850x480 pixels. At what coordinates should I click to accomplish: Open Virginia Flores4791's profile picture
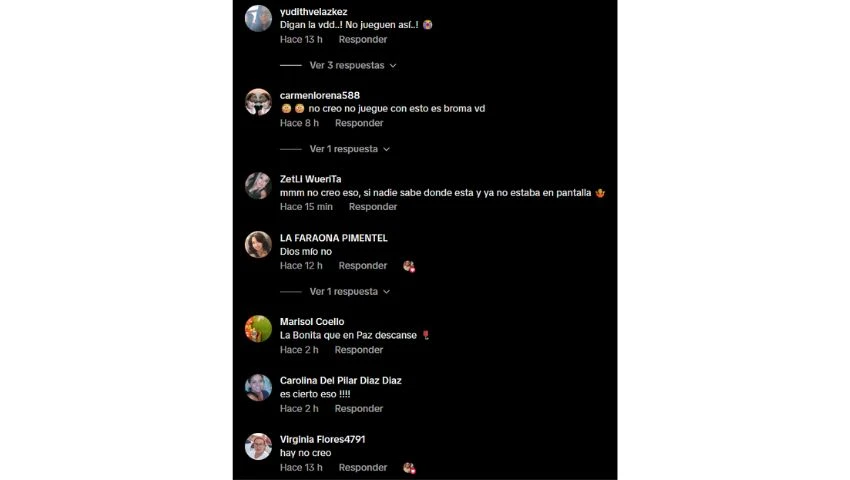tap(258, 446)
